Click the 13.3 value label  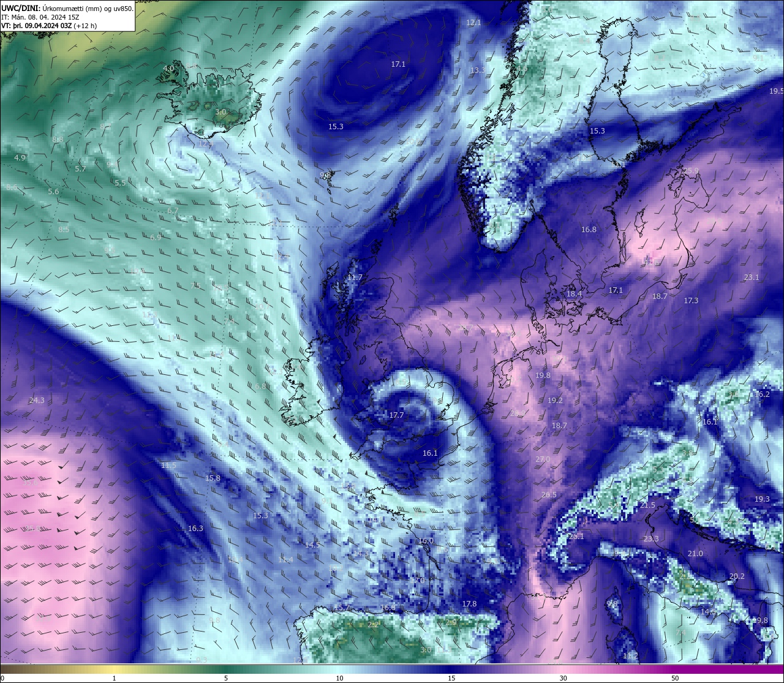click(477, 70)
